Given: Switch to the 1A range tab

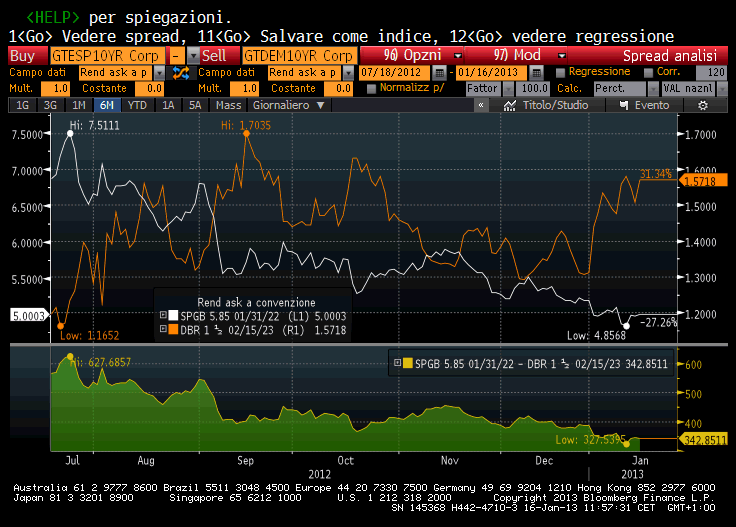Looking at the screenshot, I should 168,105.
